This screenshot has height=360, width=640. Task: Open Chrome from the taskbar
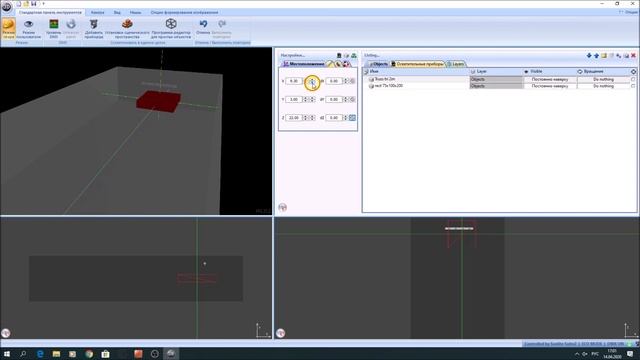click(89, 354)
